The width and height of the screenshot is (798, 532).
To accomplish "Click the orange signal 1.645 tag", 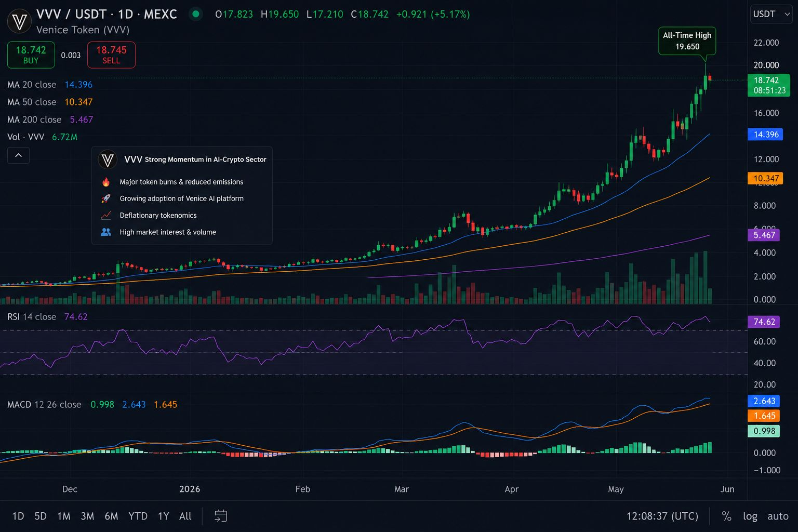I will [764, 416].
